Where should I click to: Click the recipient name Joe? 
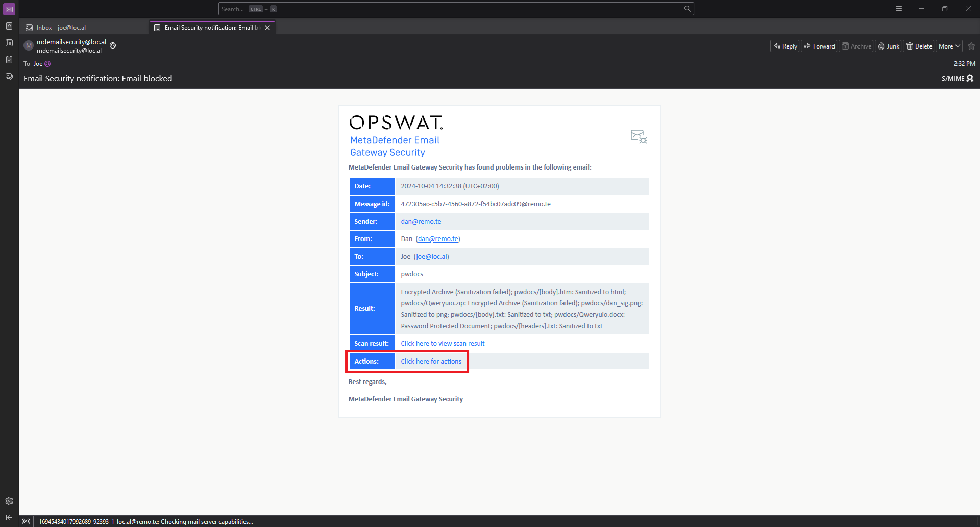pyautogui.click(x=38, y=64)
